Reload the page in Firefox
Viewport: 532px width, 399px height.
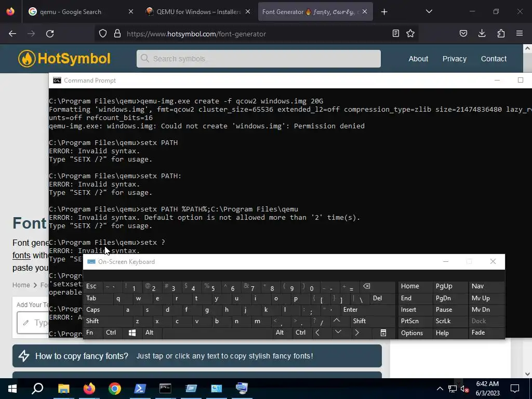(50, 34)
